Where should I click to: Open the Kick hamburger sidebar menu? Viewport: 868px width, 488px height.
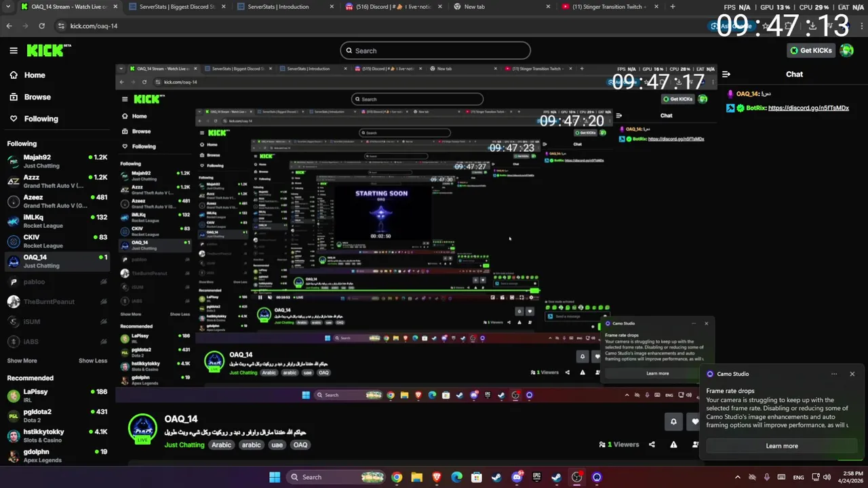point(14,51)
